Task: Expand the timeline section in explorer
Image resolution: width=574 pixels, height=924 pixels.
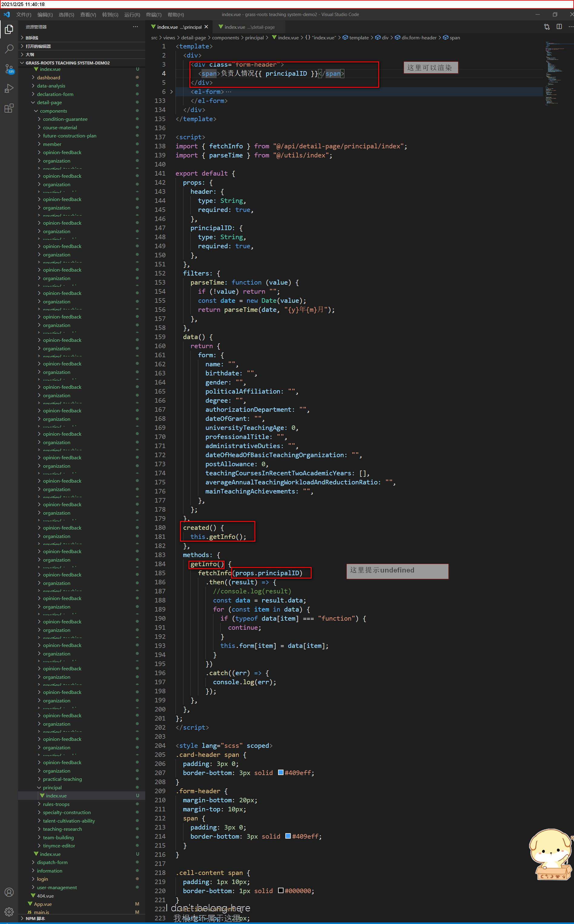Action: coord(82,38)
